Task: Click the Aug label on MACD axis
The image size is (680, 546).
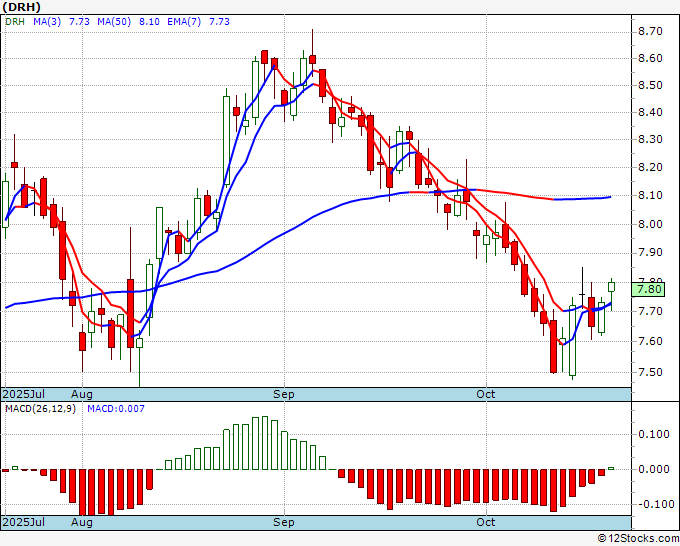Action: coord(82,522)
